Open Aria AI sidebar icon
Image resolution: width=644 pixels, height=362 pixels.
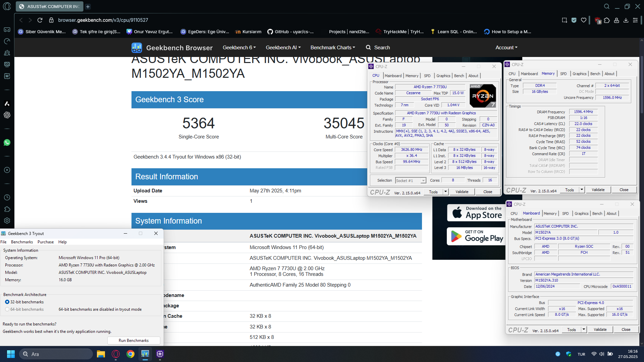click(x=7, y=104)
